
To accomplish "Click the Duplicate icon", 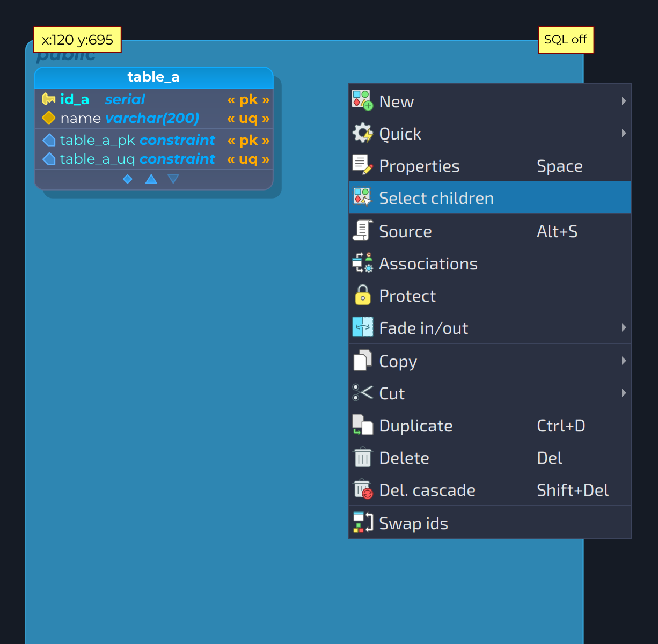I will pos(362,425).
